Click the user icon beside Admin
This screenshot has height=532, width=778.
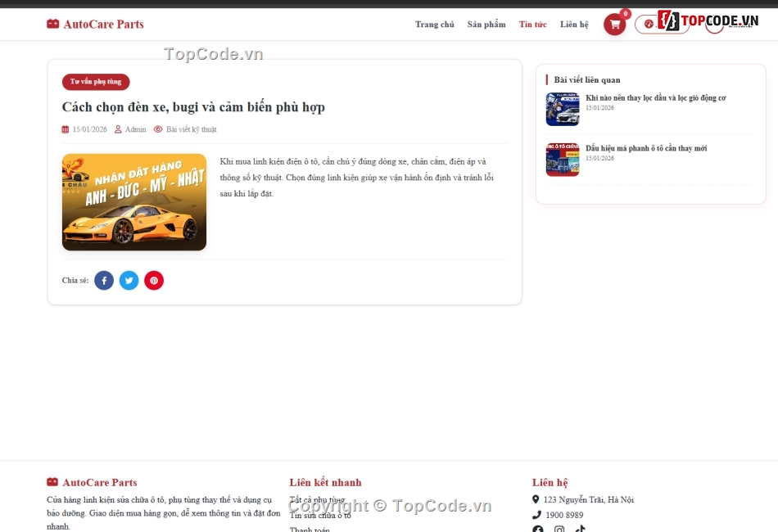118,129
